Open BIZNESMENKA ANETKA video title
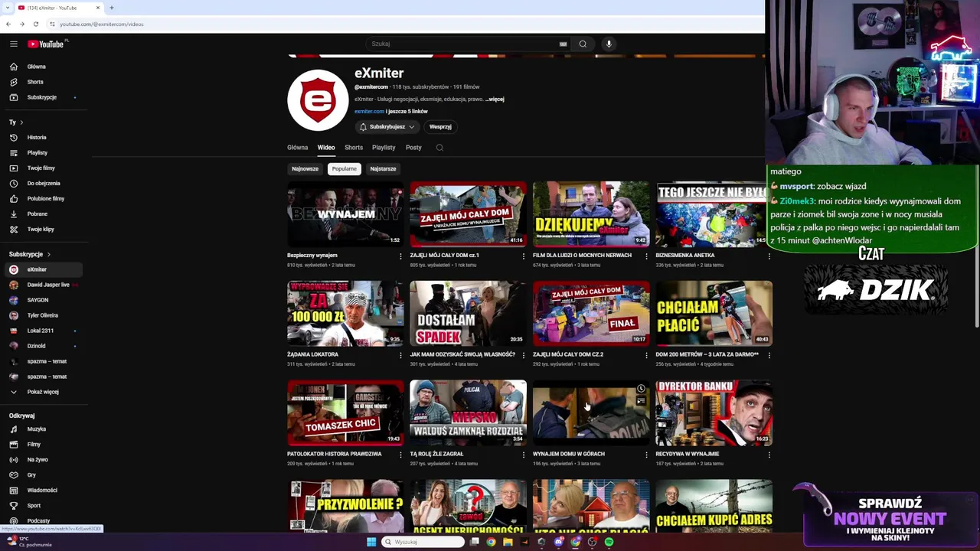Screen dimensions: 980x551 (685, 256)
